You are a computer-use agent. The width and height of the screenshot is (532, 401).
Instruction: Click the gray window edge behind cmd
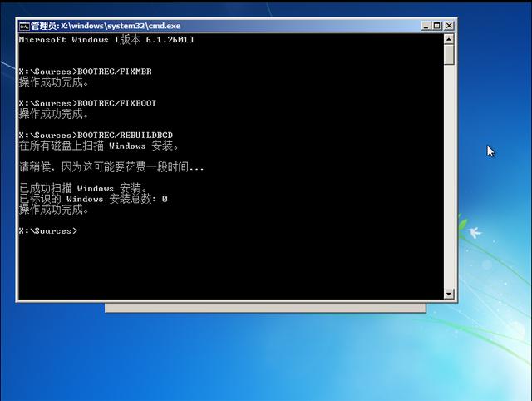point(265,308)
